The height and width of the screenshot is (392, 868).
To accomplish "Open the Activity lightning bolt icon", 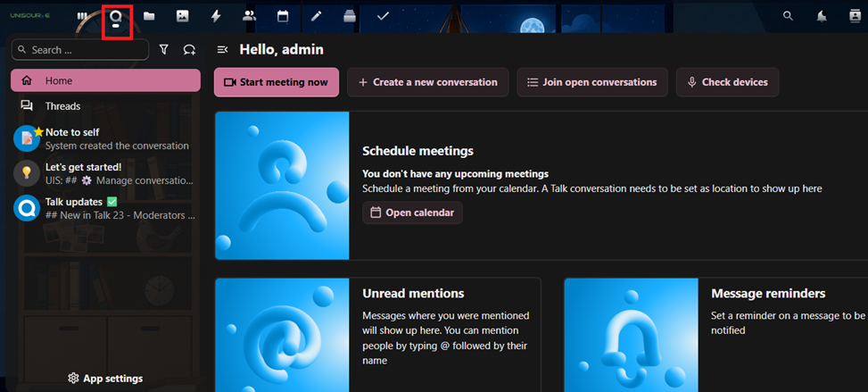I will tap(216, 17).
